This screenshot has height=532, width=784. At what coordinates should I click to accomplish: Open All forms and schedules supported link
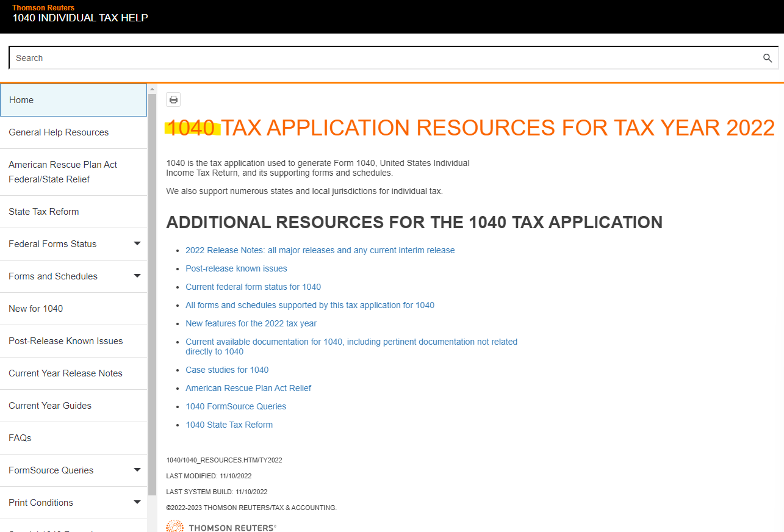310,305
